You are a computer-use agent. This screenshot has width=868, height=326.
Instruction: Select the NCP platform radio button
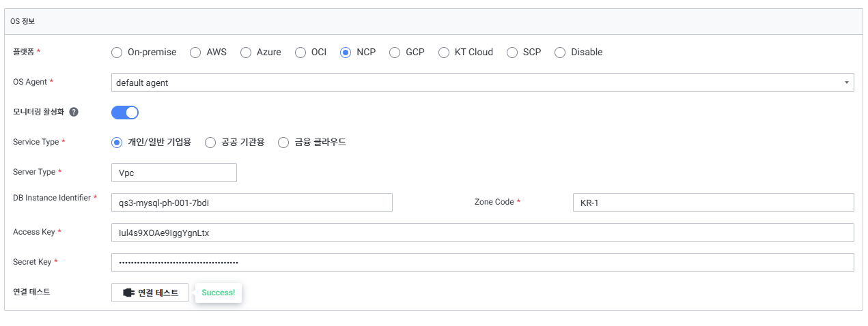346,53
